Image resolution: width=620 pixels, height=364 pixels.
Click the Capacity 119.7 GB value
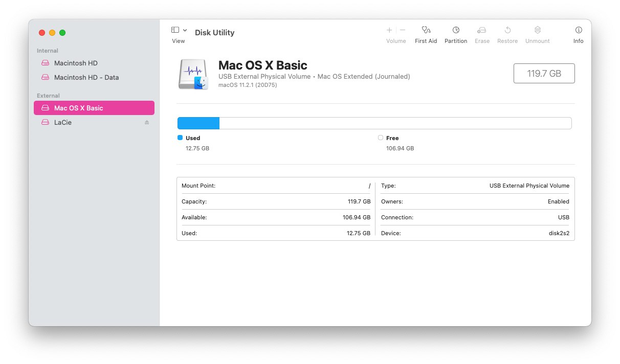click(359, 201)
